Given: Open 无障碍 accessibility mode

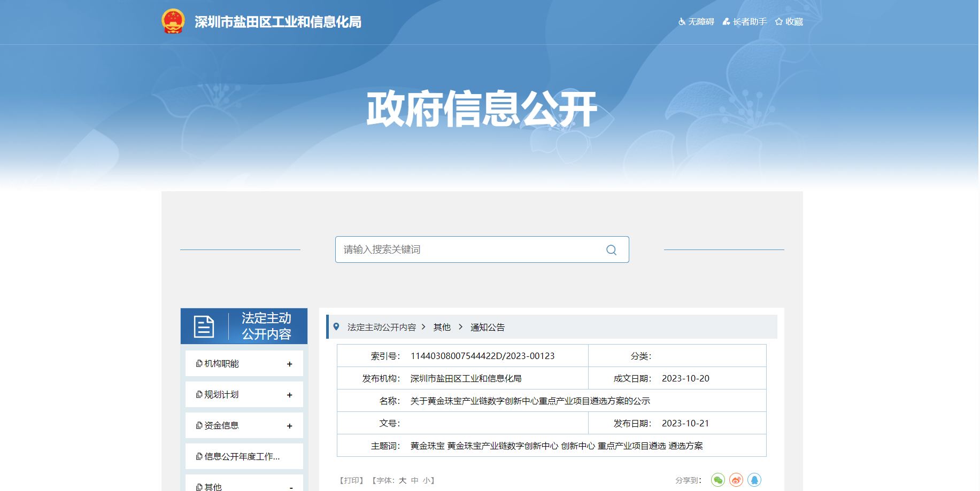Looking at the screenshot, I should [x=696, y=22].
